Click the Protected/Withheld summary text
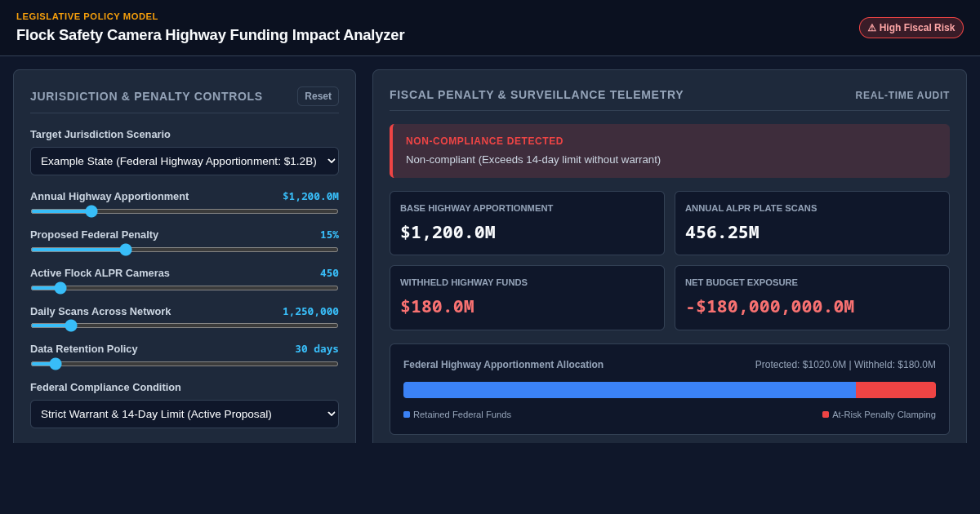This screenshot has width=980, height=514. (845, 365)
